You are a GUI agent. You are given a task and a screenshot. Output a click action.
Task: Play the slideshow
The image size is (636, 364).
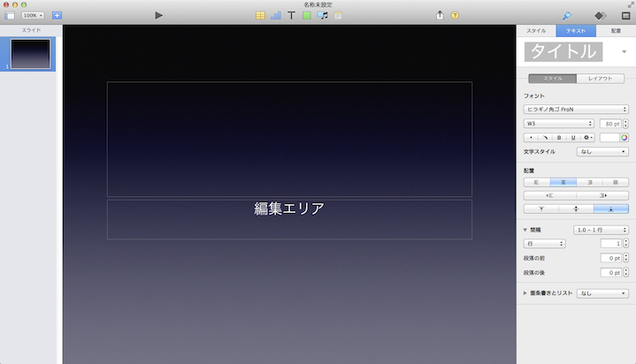pyautogui.click(x=158, y=15)
